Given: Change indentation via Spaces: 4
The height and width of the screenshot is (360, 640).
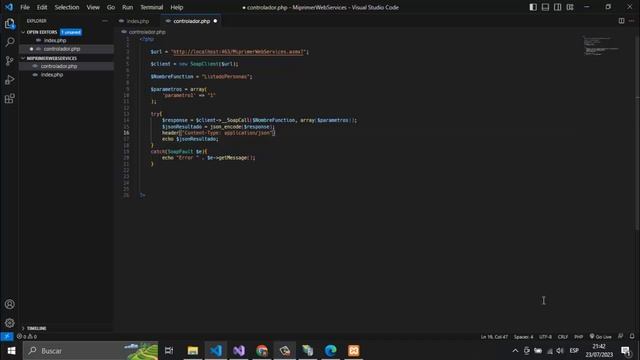Looking at the screenshot, I should pos(523,336).
